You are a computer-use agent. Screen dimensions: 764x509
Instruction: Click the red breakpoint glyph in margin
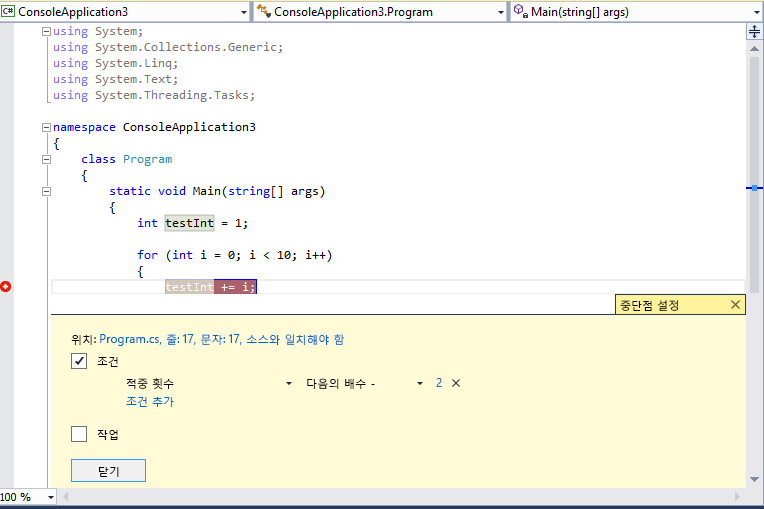[7, 287]
